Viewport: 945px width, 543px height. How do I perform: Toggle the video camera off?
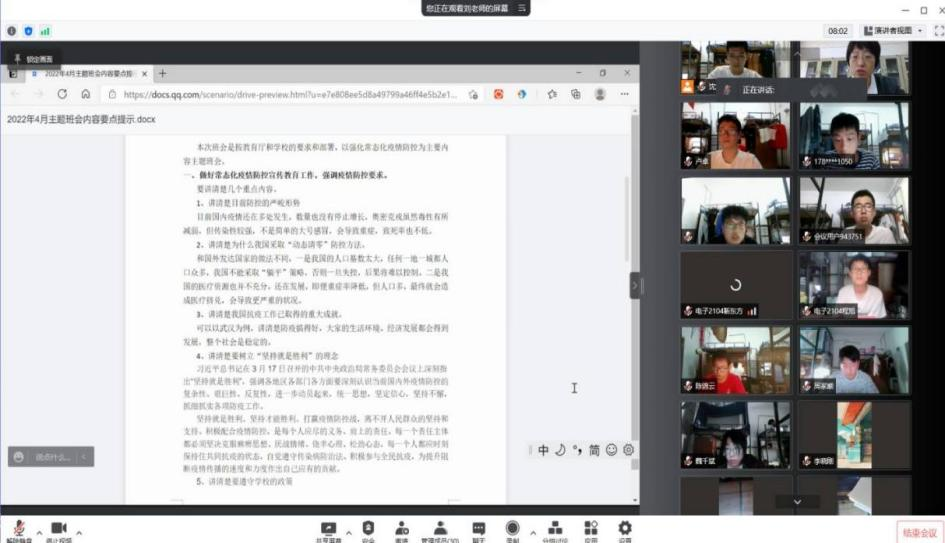point(58,529)
